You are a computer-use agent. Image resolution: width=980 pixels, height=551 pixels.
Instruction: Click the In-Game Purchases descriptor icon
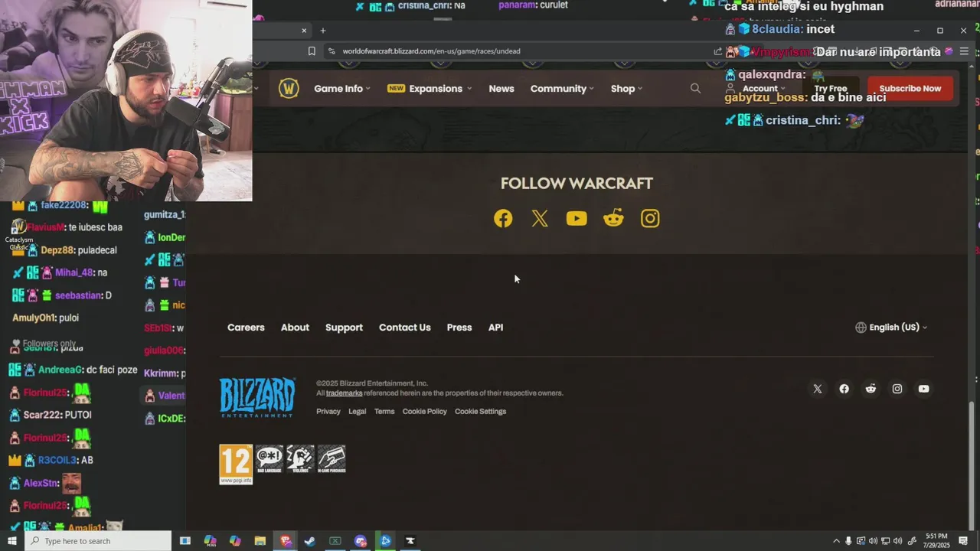pos(332,459)
